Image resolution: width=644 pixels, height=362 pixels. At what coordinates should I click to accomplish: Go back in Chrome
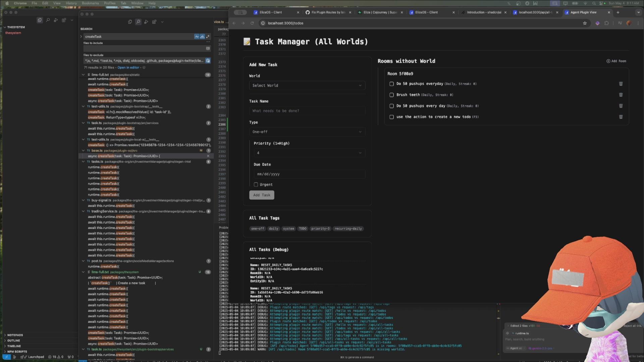234,23
